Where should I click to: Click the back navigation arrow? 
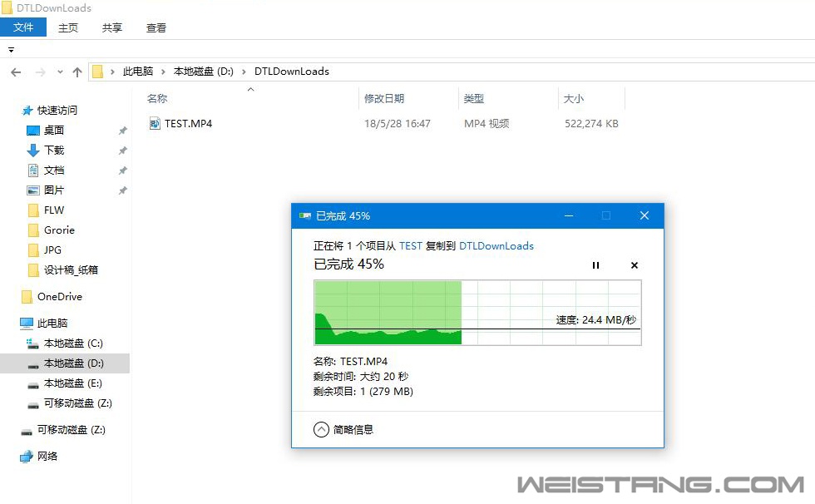16,72
